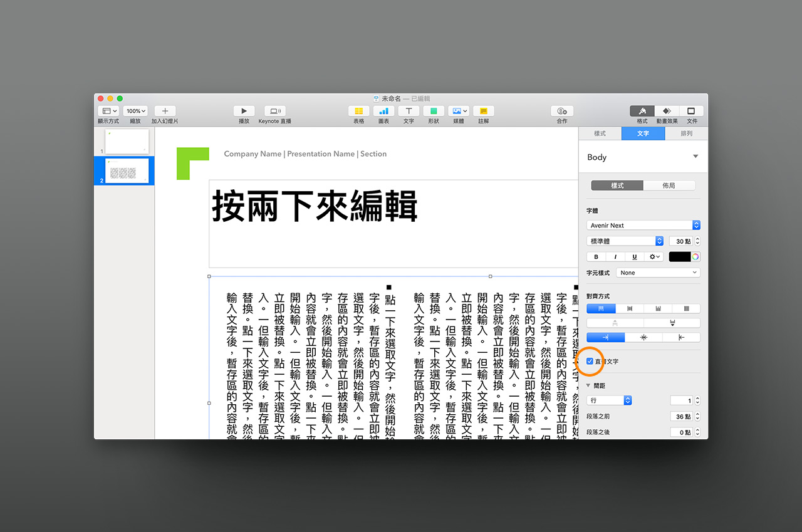The width and height of the screenshot is (802, 532).
Task: Open the black text color swatch
Action: (x=679, y=257)
